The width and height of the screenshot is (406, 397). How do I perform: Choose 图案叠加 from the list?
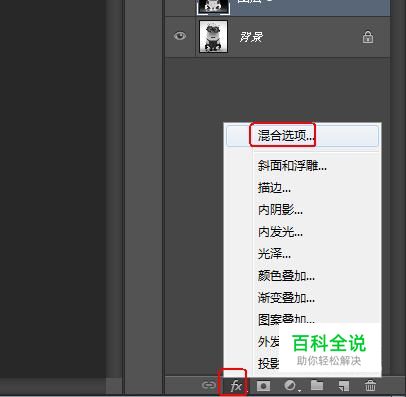pyautogui.click(x=286, y=319)
